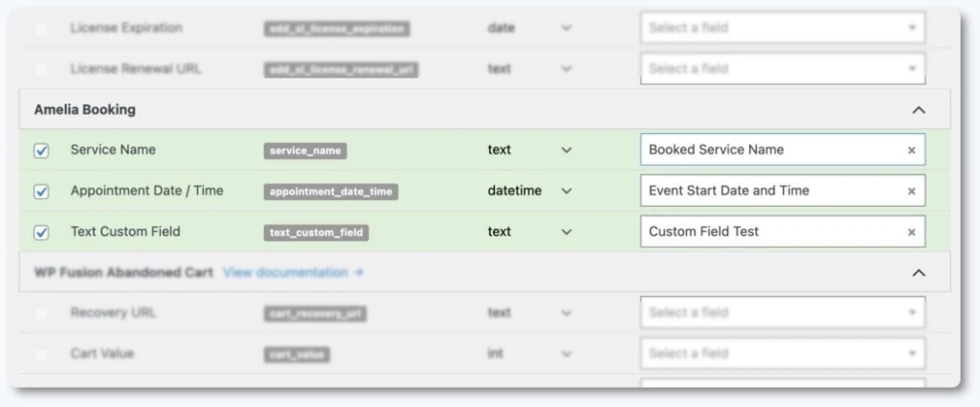Choose a CRM field for Cart Value
Viewport: 980px width, 407px height.
(782, 353)
